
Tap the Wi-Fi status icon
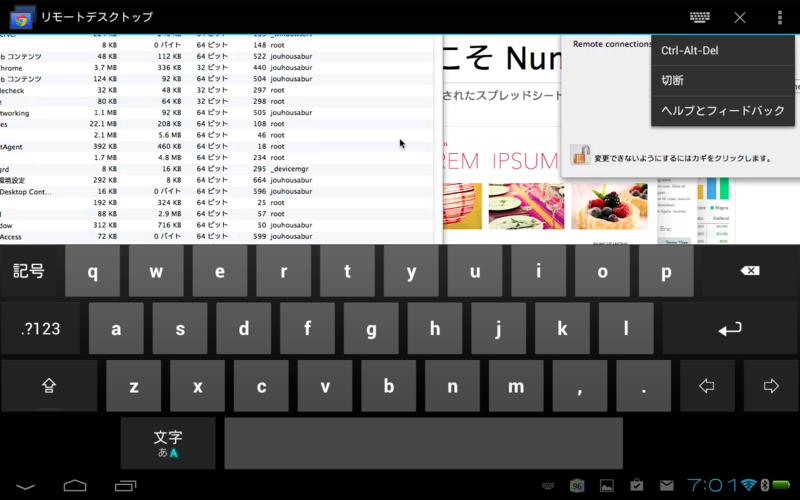(x=748, y=485)
